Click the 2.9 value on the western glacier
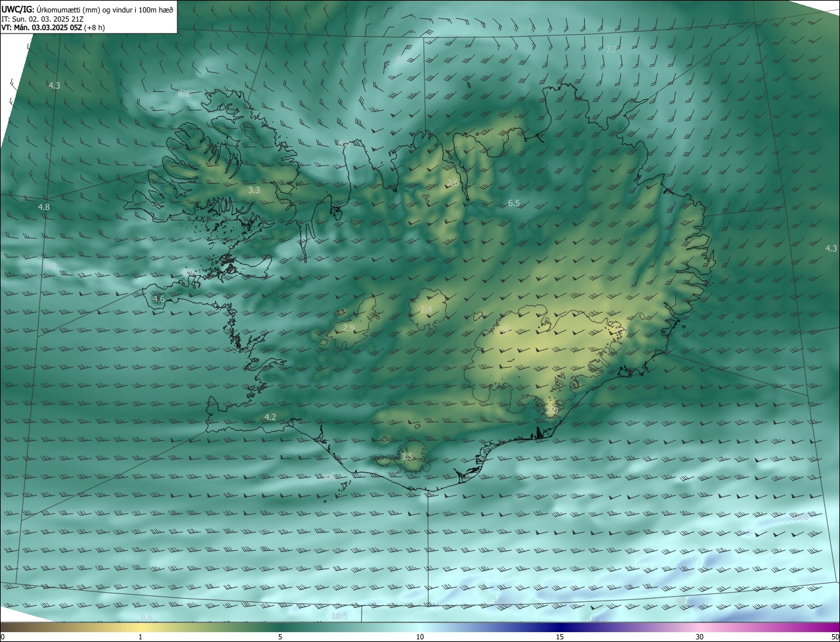The width and height of the screenshot is (840, 642). 348,328
